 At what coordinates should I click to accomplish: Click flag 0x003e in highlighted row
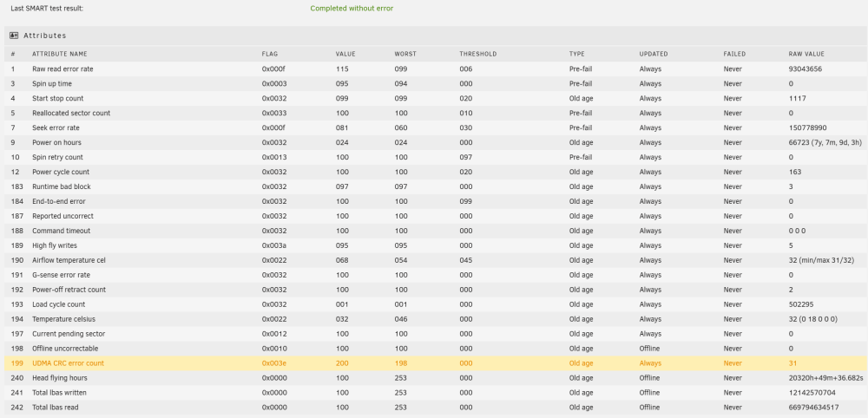coord(274,363)
